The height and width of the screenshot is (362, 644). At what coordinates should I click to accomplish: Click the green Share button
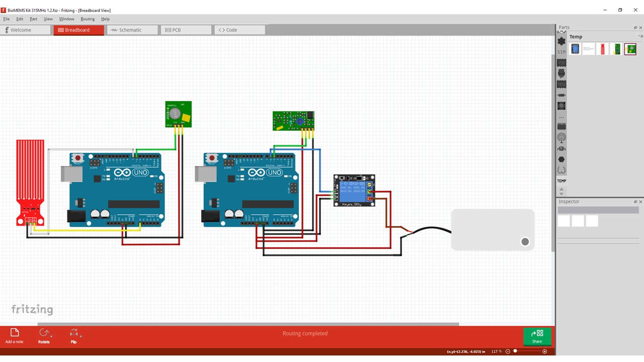537,336
